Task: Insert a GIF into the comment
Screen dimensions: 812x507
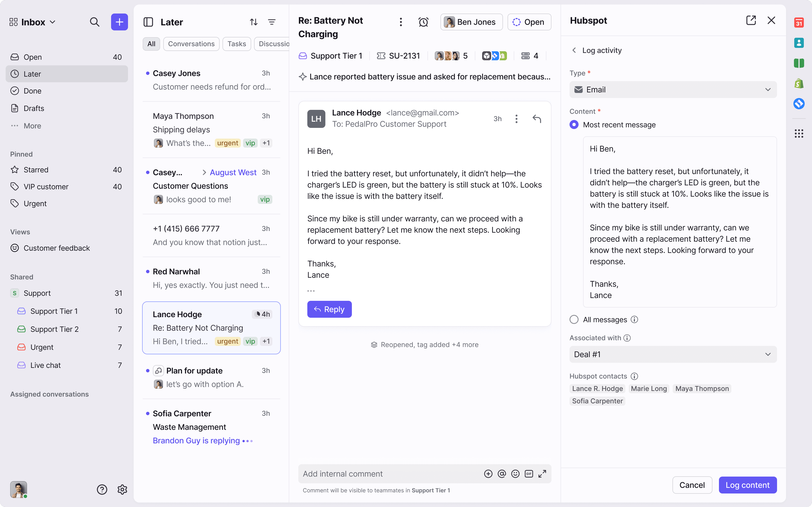Action: [529, 473]
